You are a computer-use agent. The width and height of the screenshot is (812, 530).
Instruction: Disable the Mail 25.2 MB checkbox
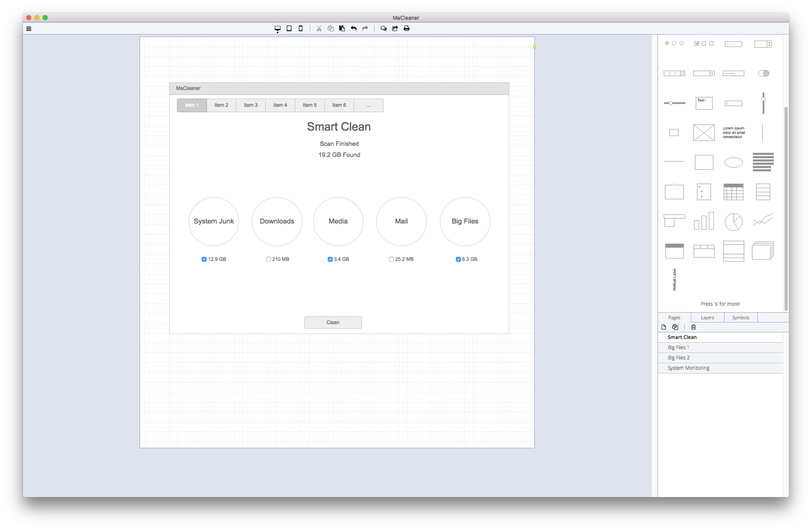[391, 259]
